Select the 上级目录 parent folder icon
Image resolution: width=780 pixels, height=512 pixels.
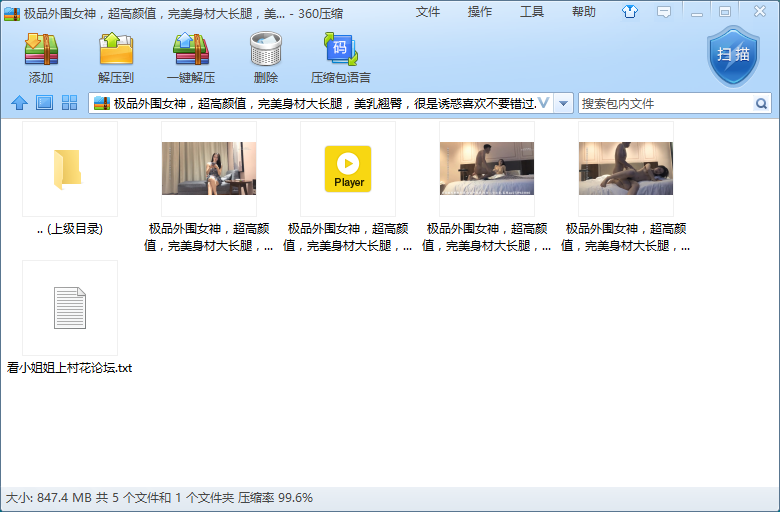(67, 169)
